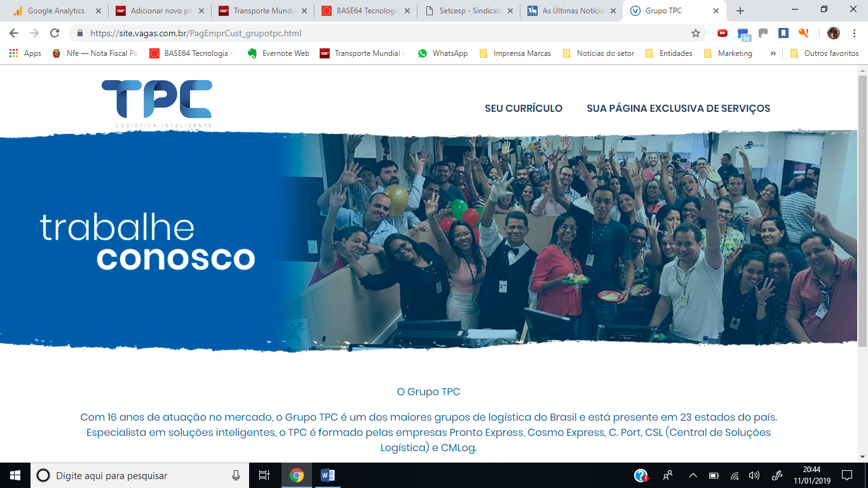868x488 pixels.
Task: Click the gray arrow extension icon
Action: 763,33
